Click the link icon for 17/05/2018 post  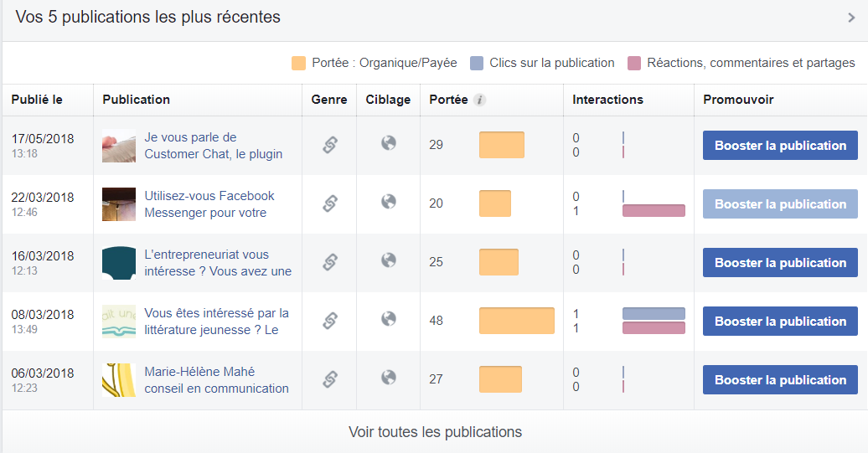pos(330,145)
